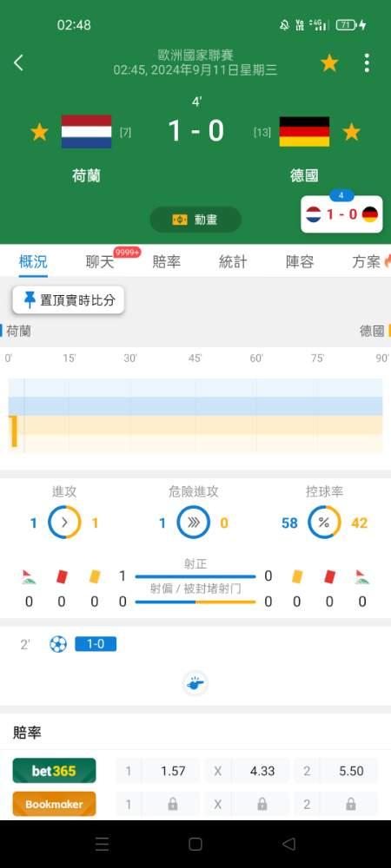Open the bet365 bookmaker logo
Viewport: 391px width, 868px height.
point(54,771)
